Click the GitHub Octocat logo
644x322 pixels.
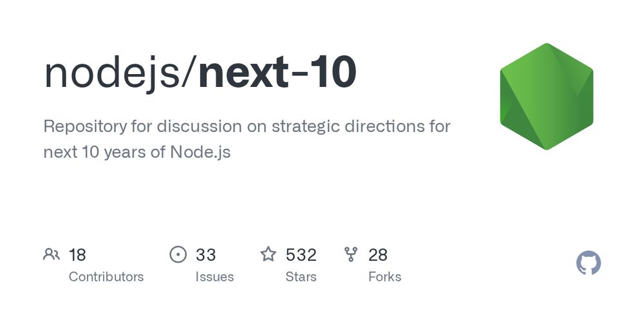[x=588, y=263]
